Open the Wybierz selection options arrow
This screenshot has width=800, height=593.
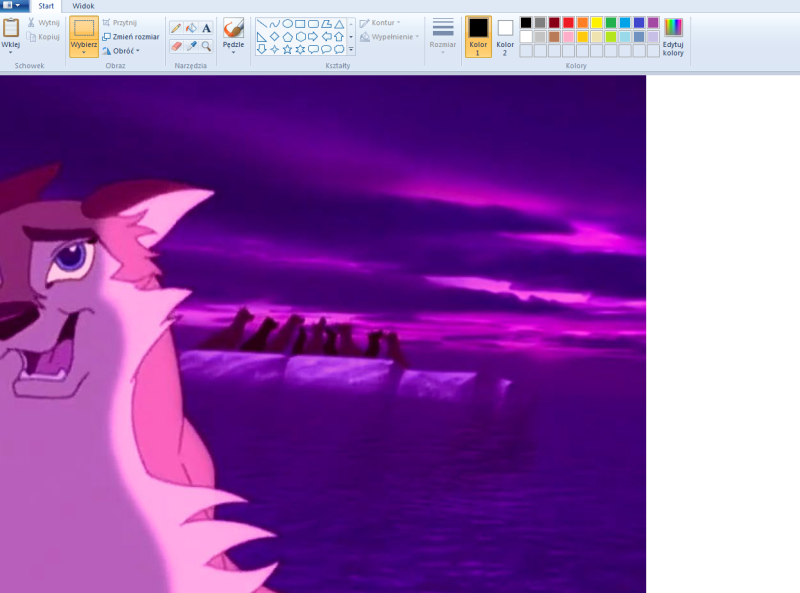pos(84,52)
